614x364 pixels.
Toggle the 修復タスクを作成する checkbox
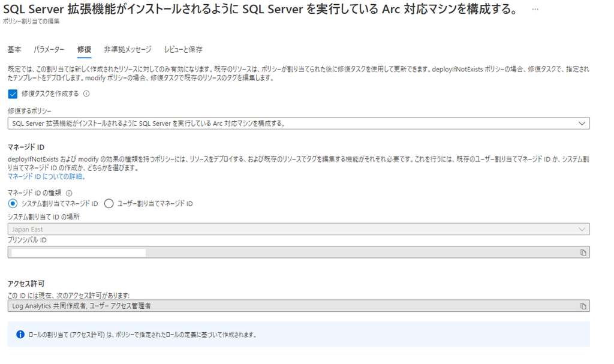13,94
